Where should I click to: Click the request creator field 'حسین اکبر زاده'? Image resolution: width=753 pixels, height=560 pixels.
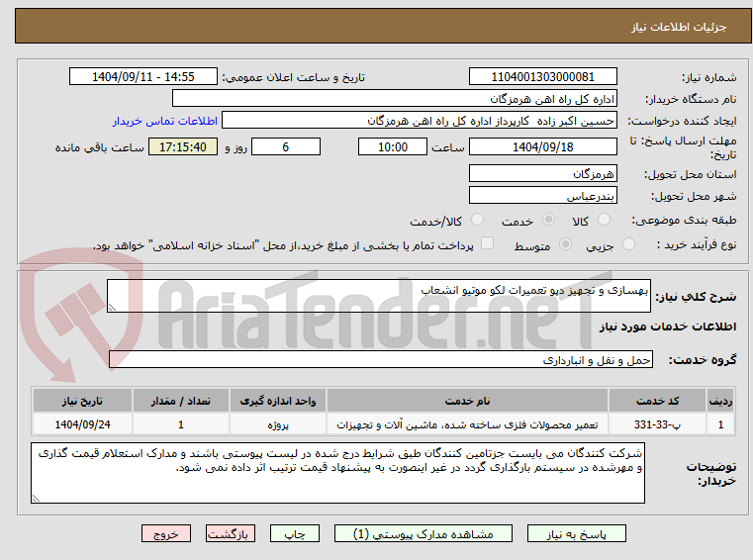(x=420, y=120)
